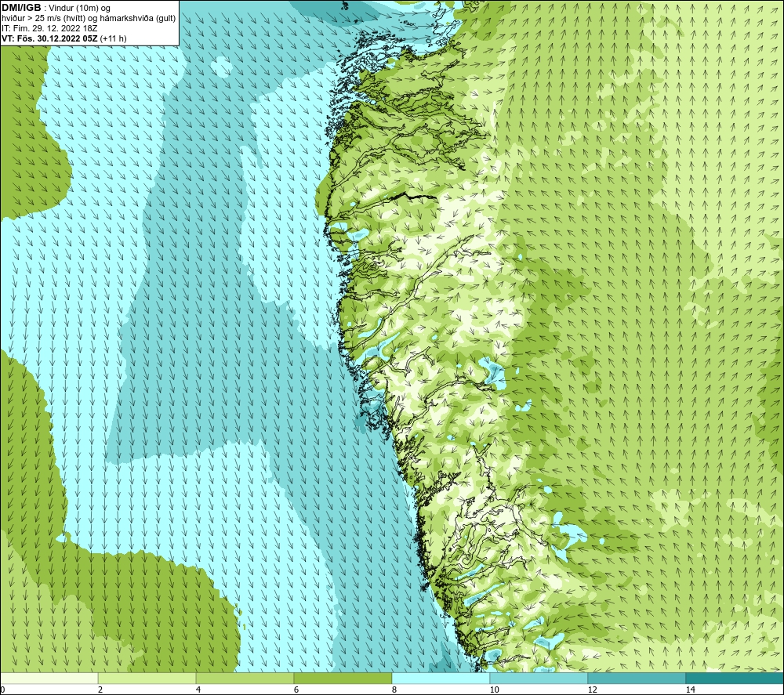The height and width of the screenshot is (695, 784).
Task: Pick the dark teal above-14 legend swatch
Action: 735,678
